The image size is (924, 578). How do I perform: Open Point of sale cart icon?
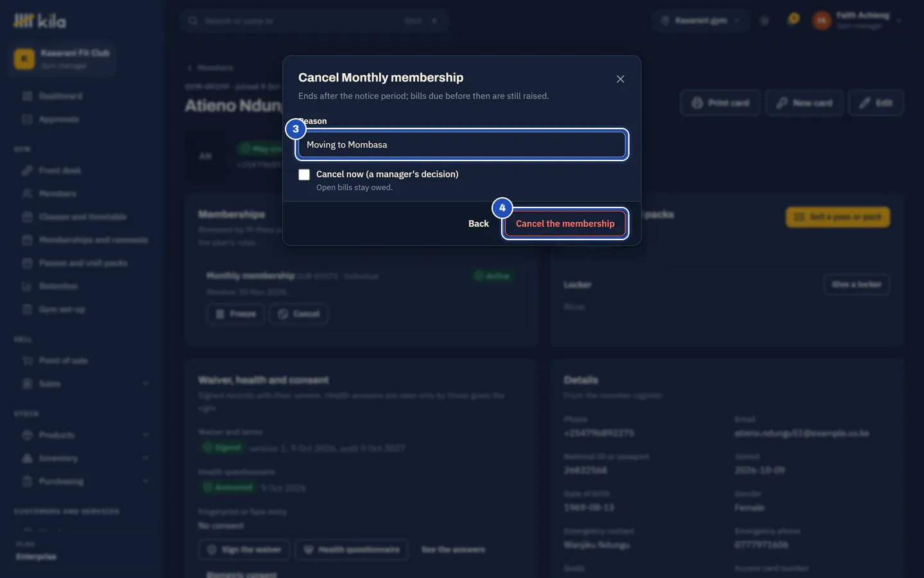click(x=27, y=360)
